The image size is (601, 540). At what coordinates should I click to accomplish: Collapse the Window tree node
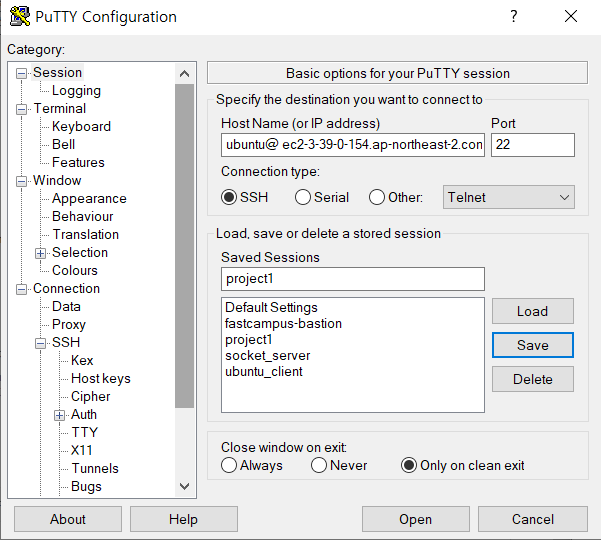tap(21, 181)
